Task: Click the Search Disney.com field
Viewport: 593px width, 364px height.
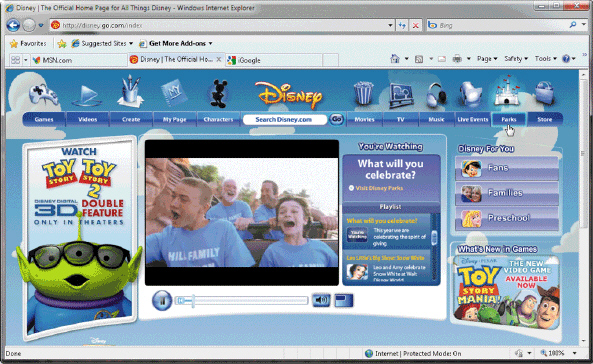Action: coord(284,120)
